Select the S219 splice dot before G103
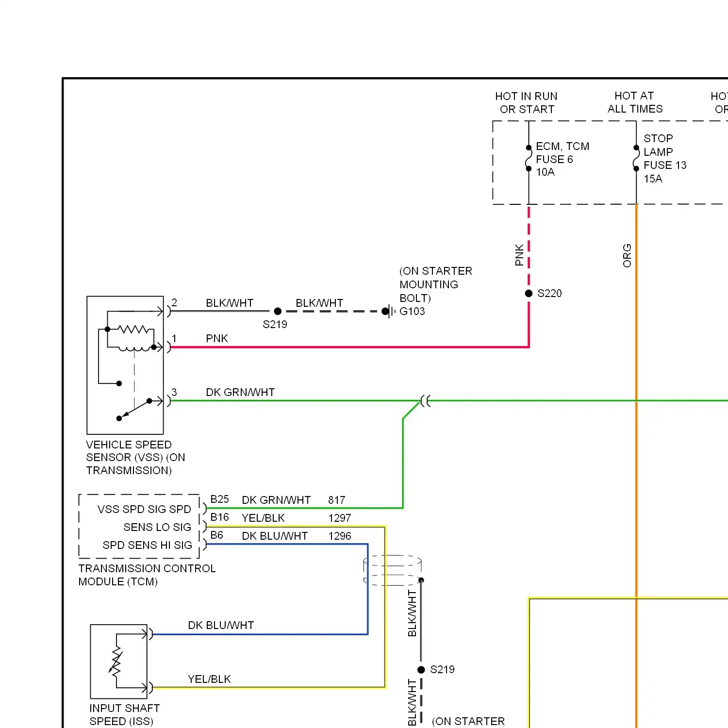The height and width of the screenshot is (728, 728). click(x=278, y=311)
